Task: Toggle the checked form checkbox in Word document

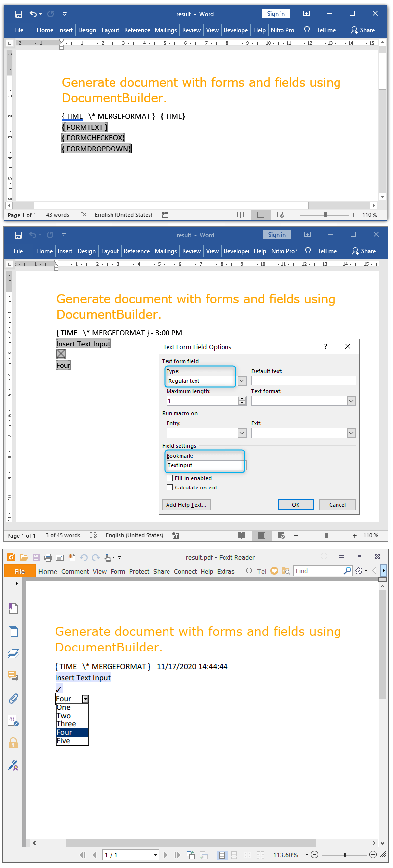Action: (x=61, y=354)
